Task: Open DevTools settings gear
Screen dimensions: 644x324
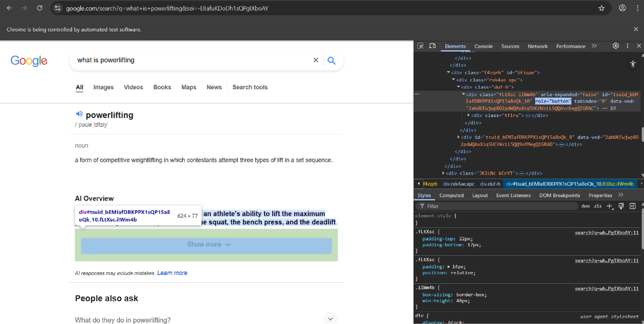Action: coord(616,46)
